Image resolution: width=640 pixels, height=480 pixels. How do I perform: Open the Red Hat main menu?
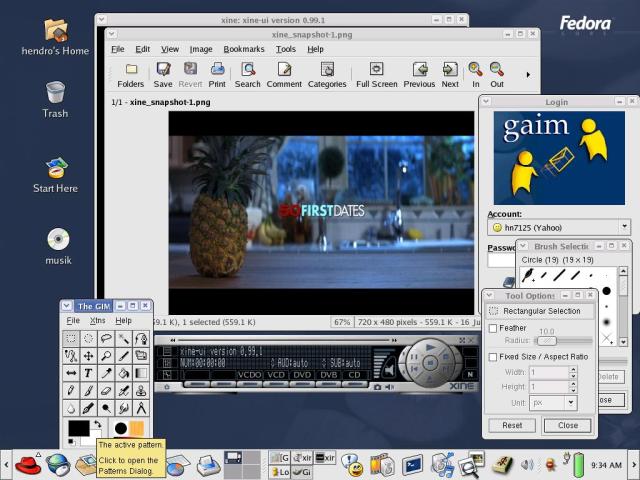click(28, 465)
